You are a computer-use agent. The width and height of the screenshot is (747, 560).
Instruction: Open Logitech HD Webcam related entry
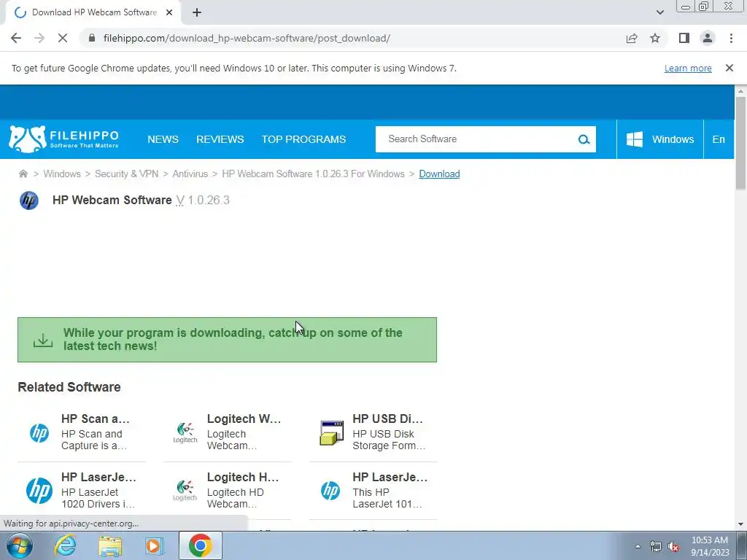243,477
